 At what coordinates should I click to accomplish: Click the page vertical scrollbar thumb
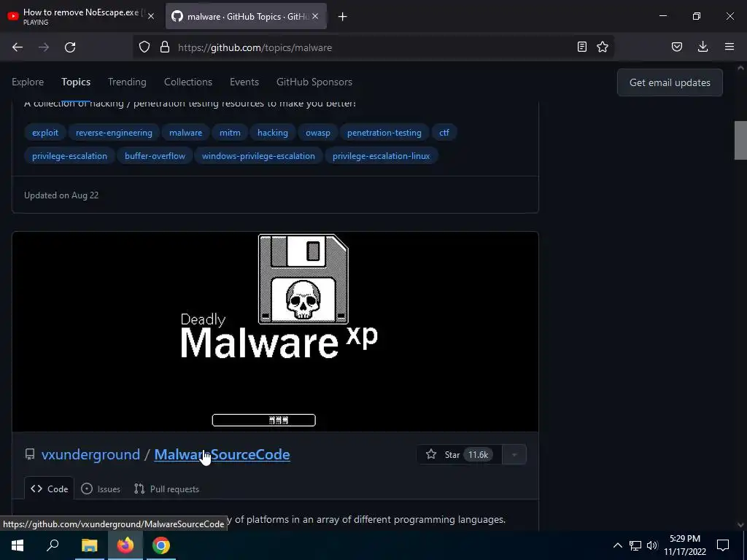740,141
